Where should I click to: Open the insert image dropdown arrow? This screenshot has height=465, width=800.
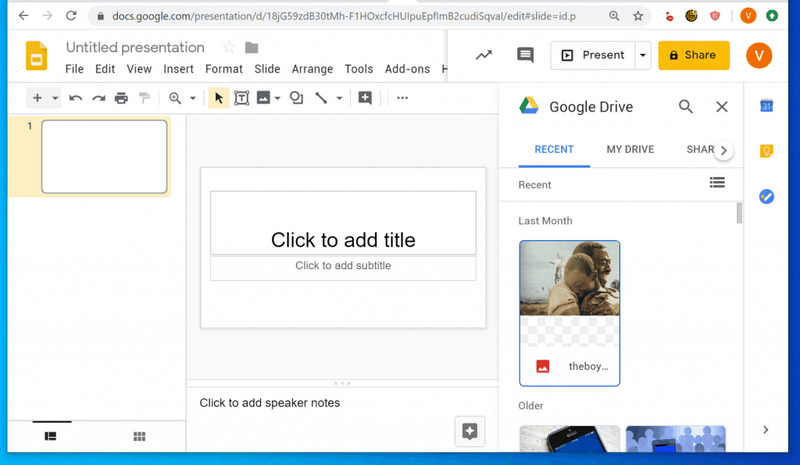[x=278, y=98]
